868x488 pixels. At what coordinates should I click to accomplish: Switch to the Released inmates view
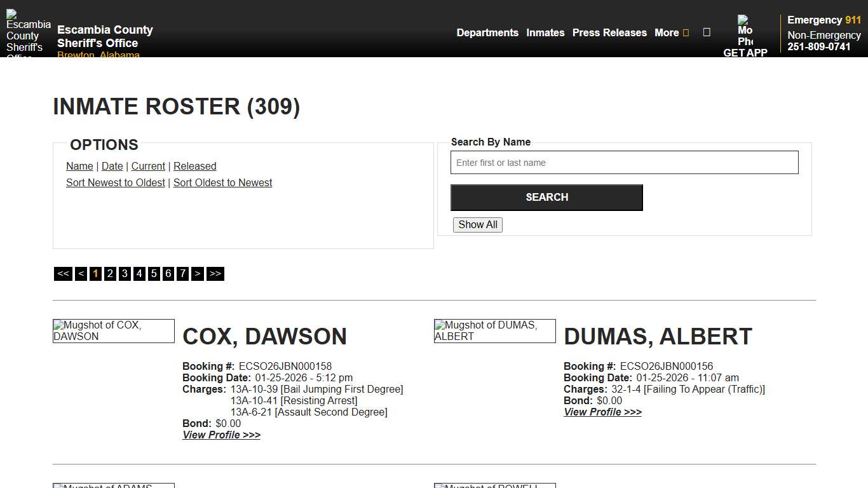(x=195, y=166)
